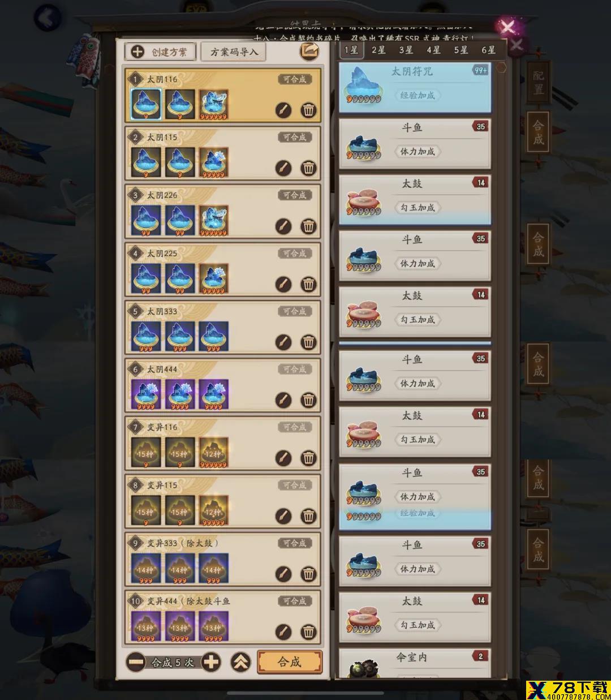Click the orange 合成 button
Viewport: 611px width, 700px height.
coord(290,662)
